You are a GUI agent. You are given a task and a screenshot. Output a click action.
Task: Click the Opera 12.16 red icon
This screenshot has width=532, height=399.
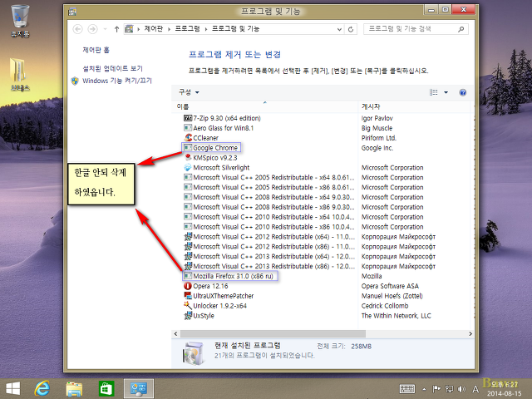pos(188,286)
